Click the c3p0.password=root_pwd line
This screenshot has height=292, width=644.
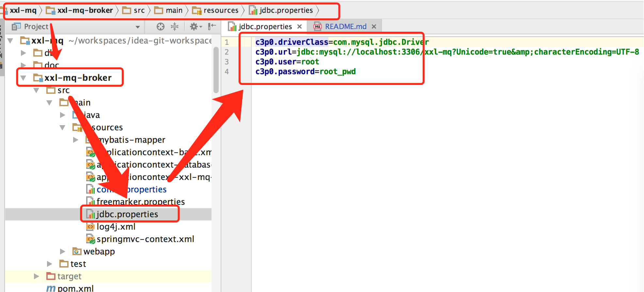point(306,72)
